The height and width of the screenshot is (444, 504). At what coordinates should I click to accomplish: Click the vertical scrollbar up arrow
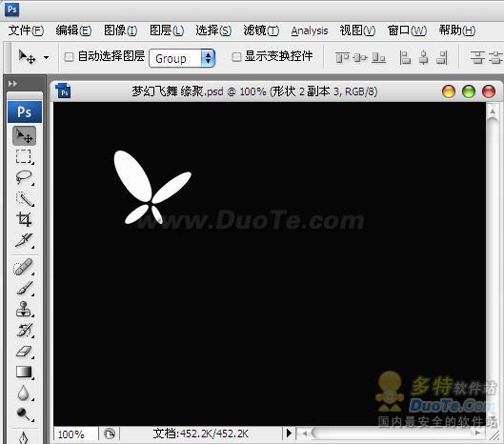(493, 111)
